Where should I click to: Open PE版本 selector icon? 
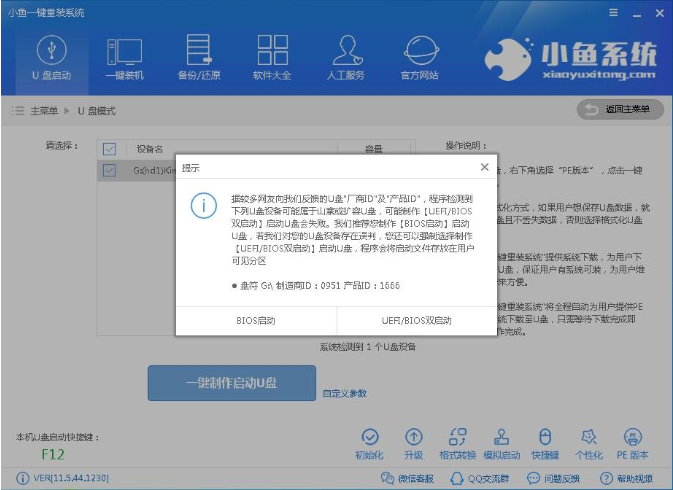[632, 444]
